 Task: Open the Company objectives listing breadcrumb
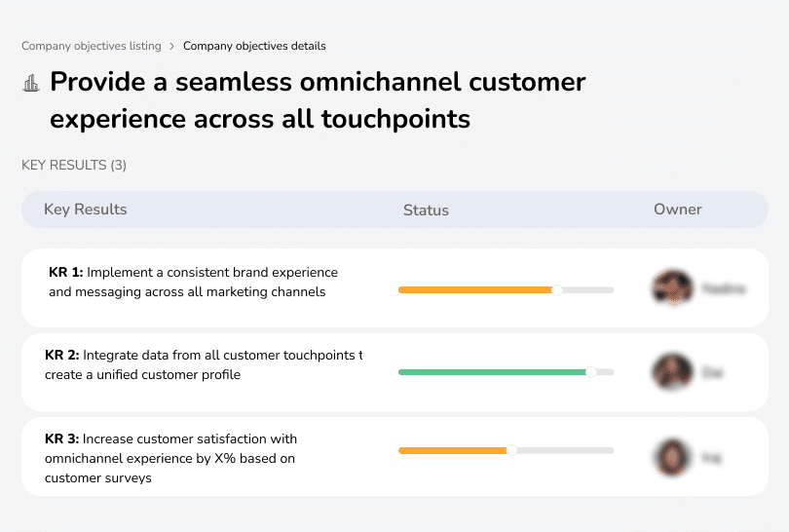click(92, 46)
